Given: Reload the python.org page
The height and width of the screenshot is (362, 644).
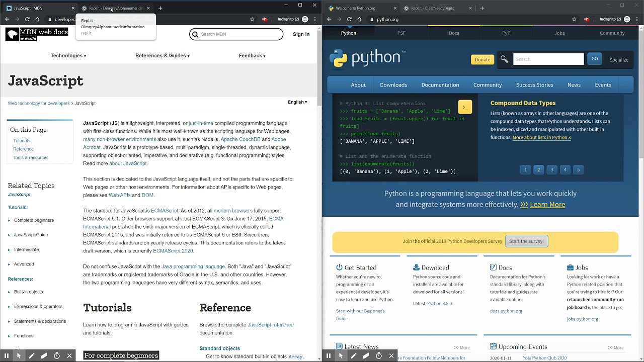Looking at the screenshot, I should pos(349,19).
